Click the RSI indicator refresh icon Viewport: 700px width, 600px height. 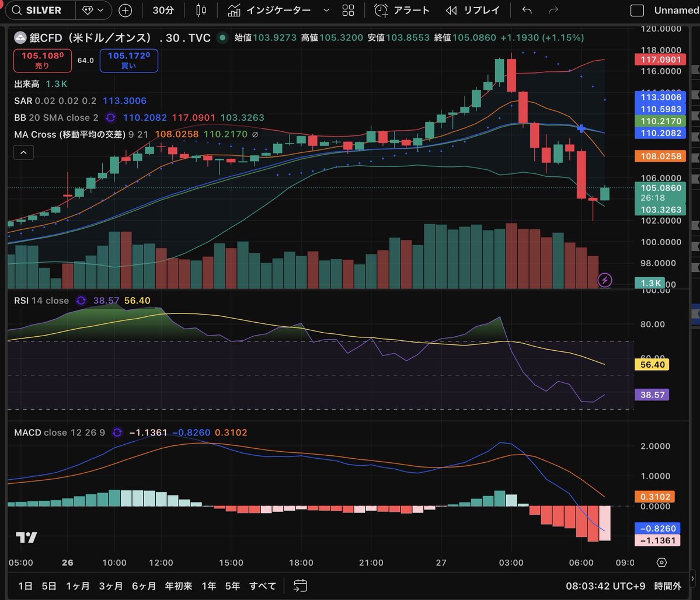(x=81, y=301)
